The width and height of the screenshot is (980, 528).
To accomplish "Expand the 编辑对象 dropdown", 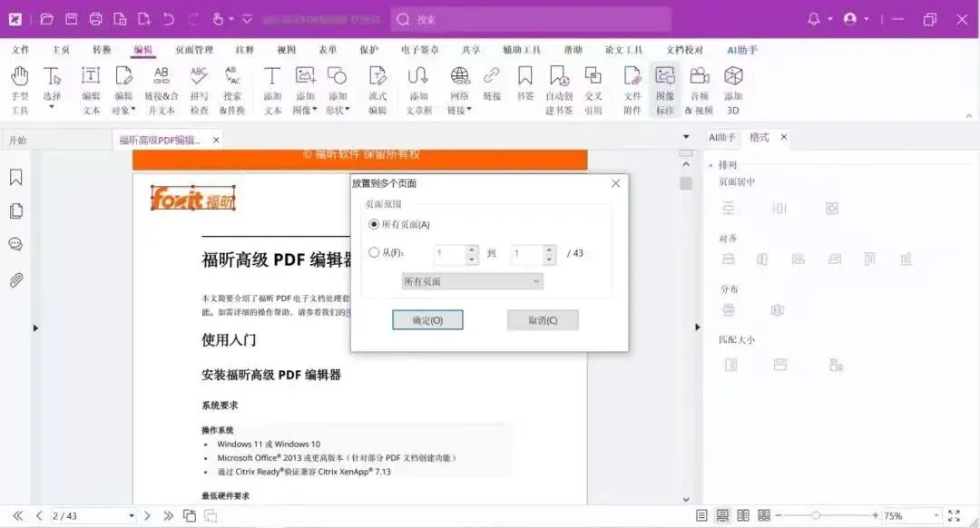I will point(133,110).
